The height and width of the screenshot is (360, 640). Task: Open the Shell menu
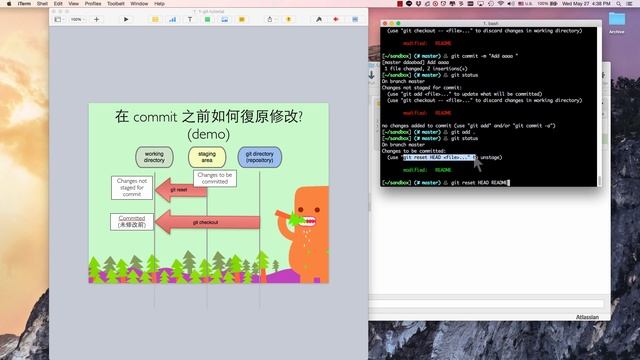click(x=42, y=4)
